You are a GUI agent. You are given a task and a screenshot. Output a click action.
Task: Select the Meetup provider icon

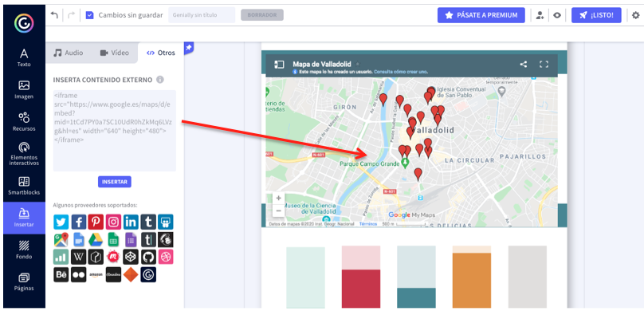click(x=113, y=257)
